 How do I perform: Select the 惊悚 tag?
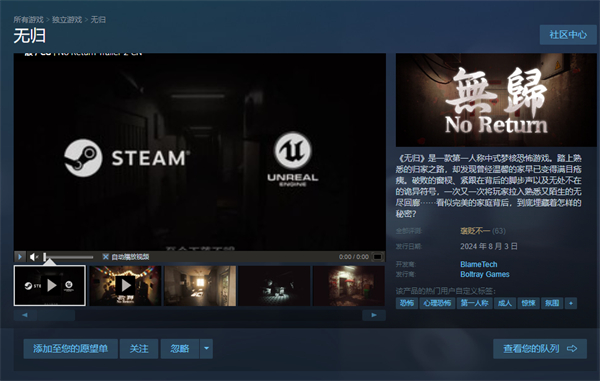528,303
